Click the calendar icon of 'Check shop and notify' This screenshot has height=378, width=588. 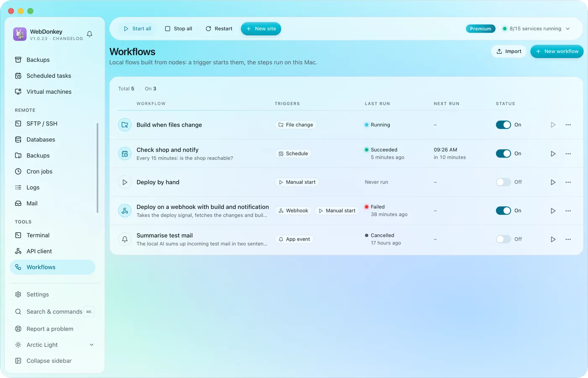coord(125,154)
